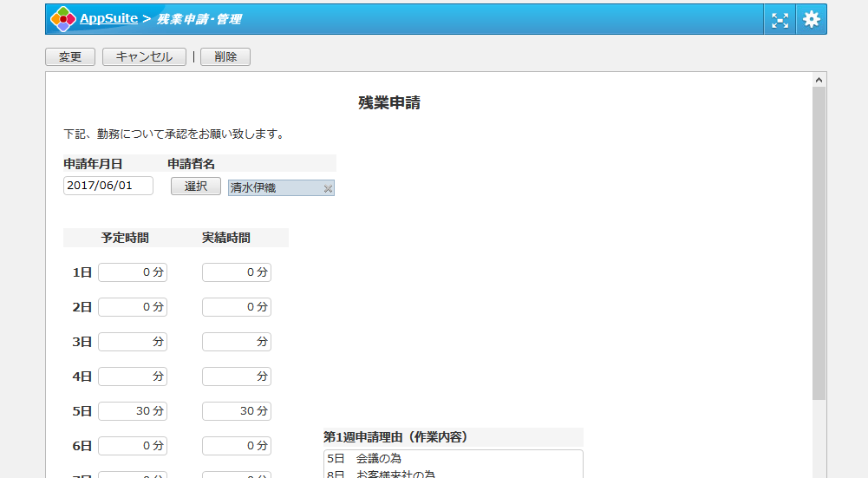868x478 pixels.
Task: Click the vertical scrollbar thumb
Action: click(x=819, y=243)
